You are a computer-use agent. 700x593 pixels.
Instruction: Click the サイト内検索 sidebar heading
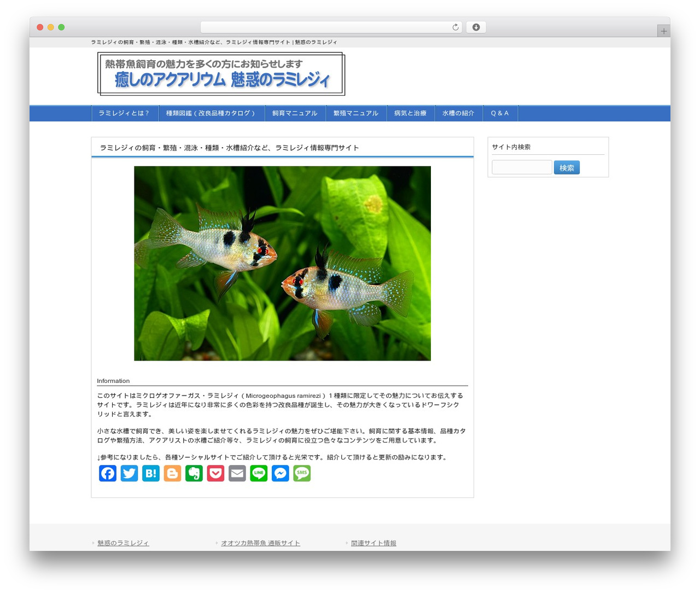[511, 147]
